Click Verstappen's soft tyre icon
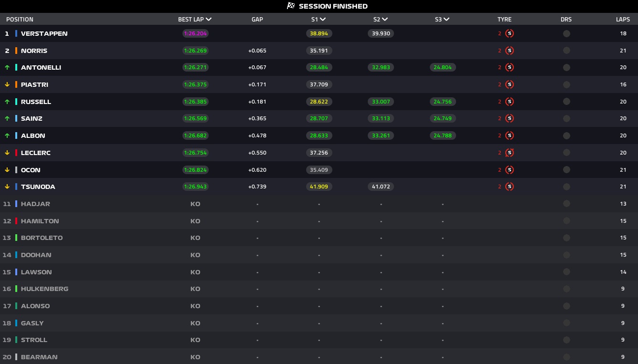638x364 pixels. [510, 33]
